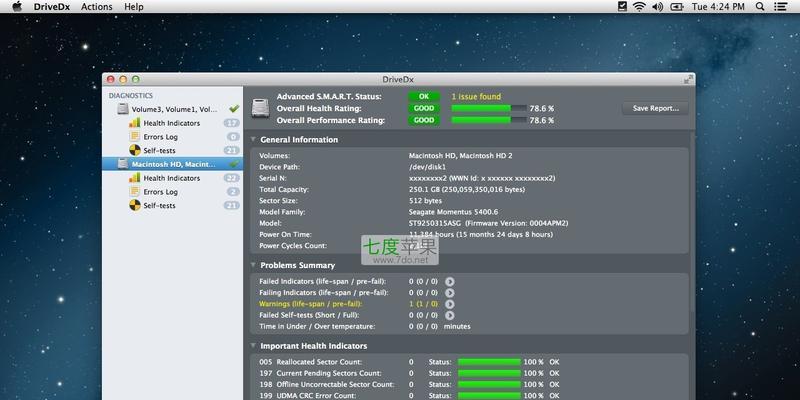This screenshot has height=400, width=800.
Task: Click the volume speaker icon in the menu bar
Action: click(x=658, y=7)
